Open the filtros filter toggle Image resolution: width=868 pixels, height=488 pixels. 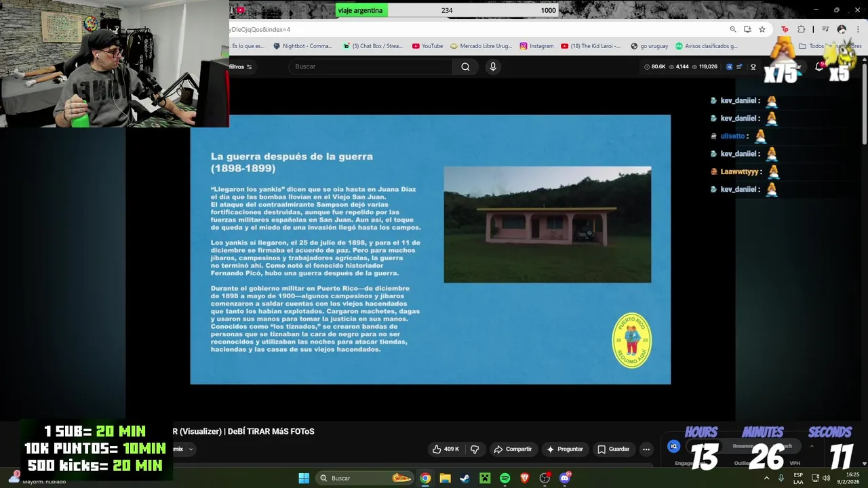pos(240,66)
